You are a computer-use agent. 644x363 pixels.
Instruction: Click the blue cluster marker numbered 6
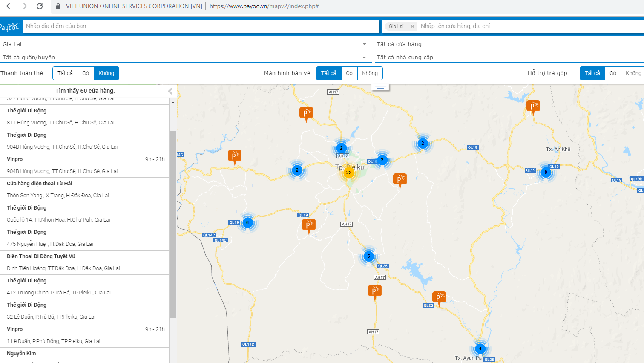(x=247, y=222)
